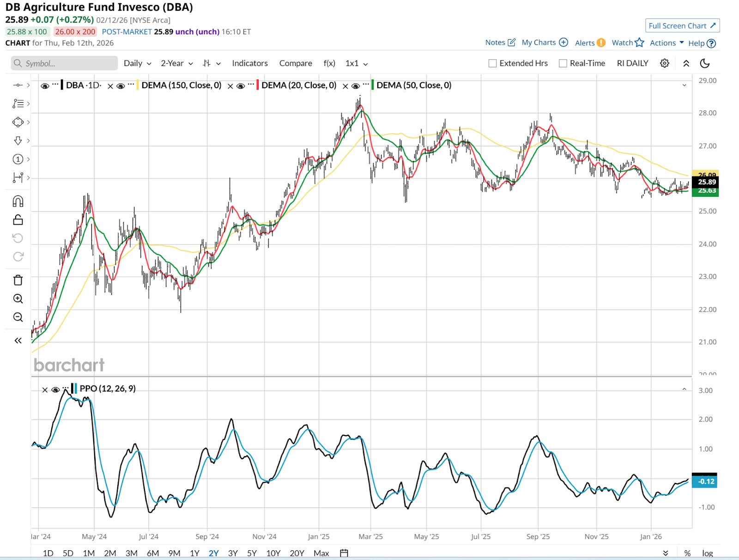The width and height of the screenshot is (739, 560).
Task: Open the Notes link
Action: 500,43
